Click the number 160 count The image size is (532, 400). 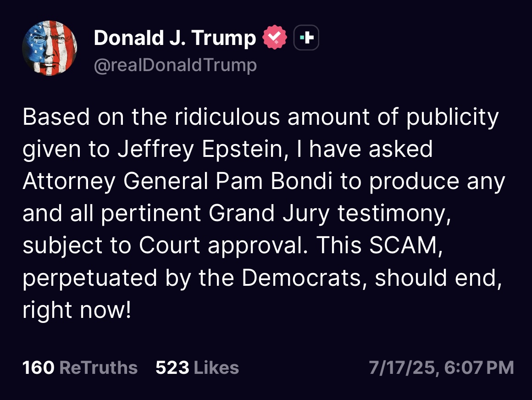[x=39, y=367]
